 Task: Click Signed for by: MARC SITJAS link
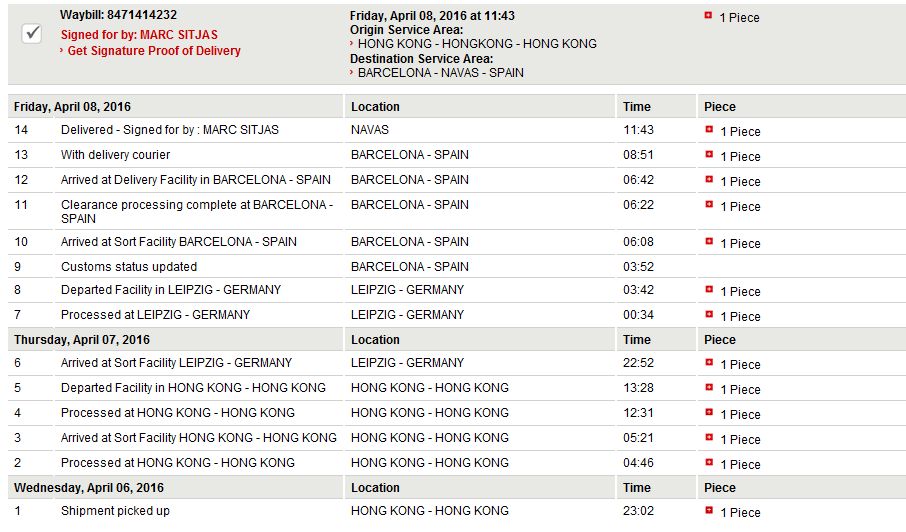pyautogui.click(x=139, y=35)
